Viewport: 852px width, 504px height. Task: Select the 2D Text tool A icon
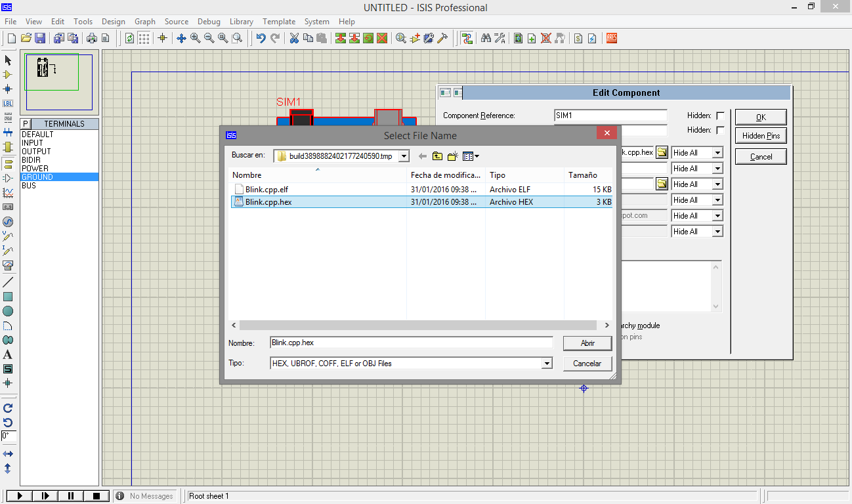pyautogui.click(x=8, y=354)
